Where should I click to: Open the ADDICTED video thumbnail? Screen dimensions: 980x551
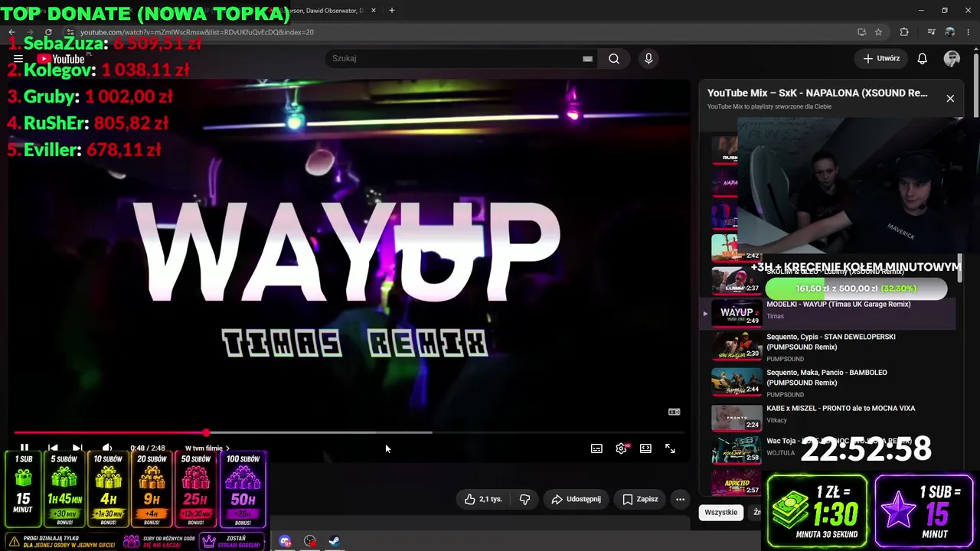point(736,482)
